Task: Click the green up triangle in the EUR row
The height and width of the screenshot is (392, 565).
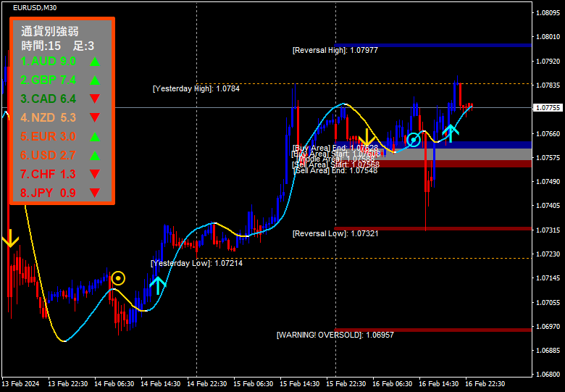Action: 94,136
